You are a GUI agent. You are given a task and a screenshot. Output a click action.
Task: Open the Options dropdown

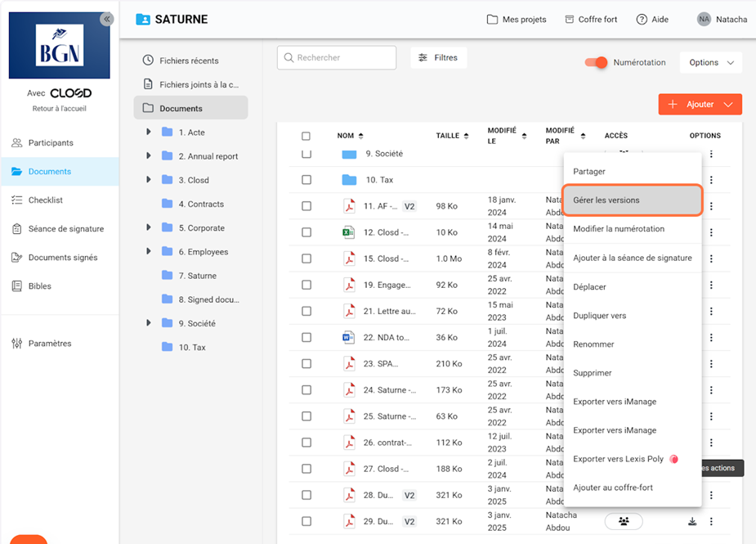pyautogui.click(x=710, y=62)
